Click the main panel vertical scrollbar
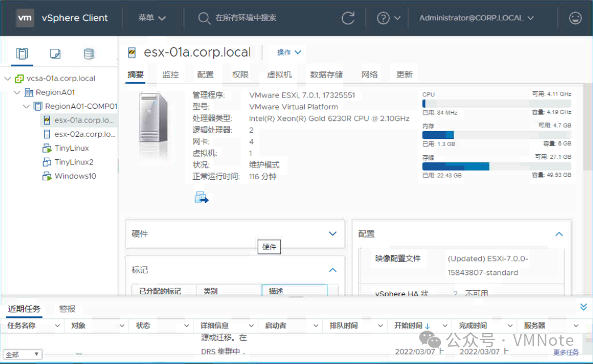This screenshot has height=364, width=593. 588,127
